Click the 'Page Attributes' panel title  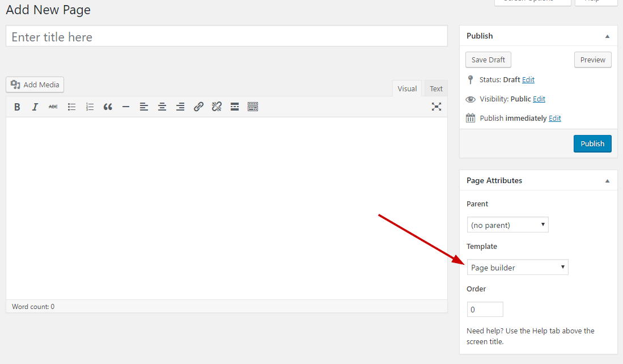pos(494,180)
